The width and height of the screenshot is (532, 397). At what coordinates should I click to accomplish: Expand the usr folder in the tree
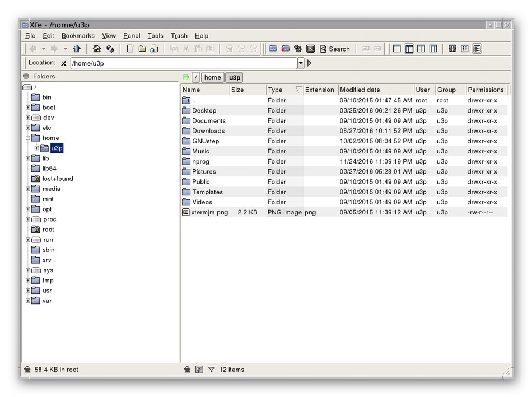28,291
